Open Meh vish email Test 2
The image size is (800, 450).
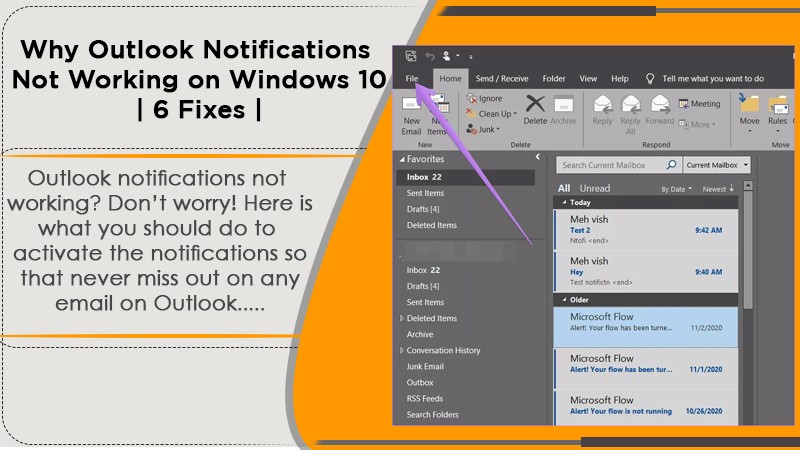click(x=646, y=230)
